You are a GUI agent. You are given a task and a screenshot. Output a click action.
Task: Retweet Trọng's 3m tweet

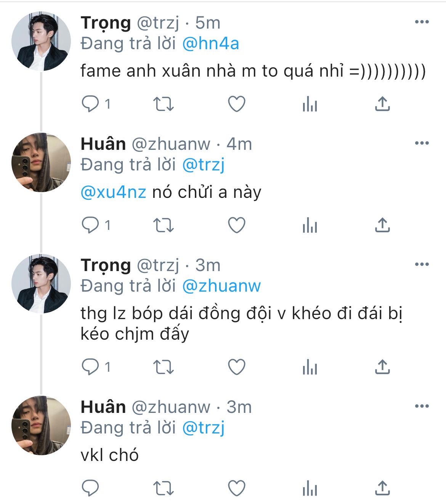163,367
